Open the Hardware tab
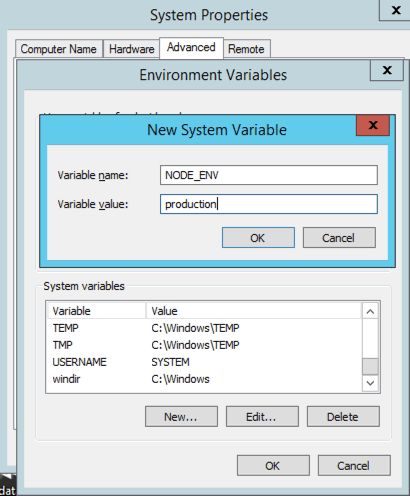 [x=132, y=49]
